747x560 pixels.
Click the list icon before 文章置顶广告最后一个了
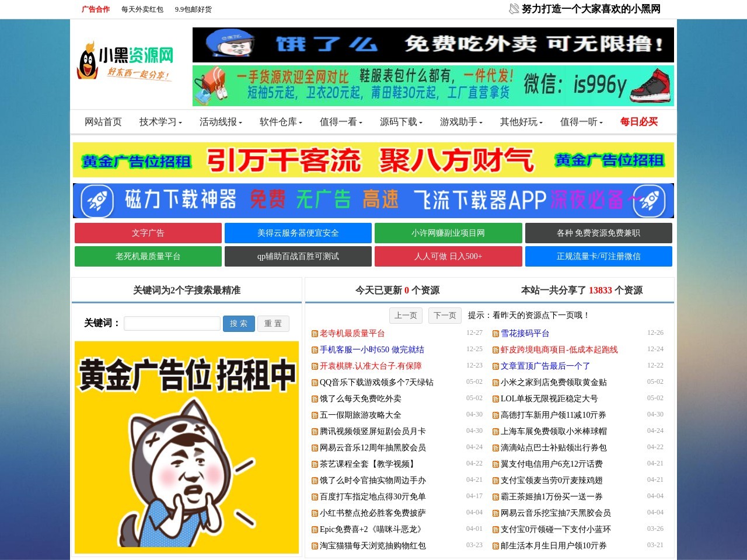pyautogui.click(x=495, y=366)
